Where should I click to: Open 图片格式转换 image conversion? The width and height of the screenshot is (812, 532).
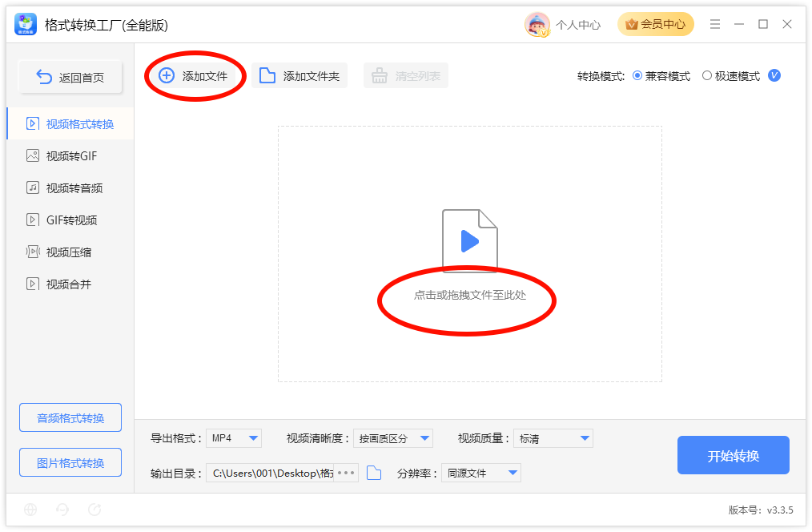tap(70, 462)
